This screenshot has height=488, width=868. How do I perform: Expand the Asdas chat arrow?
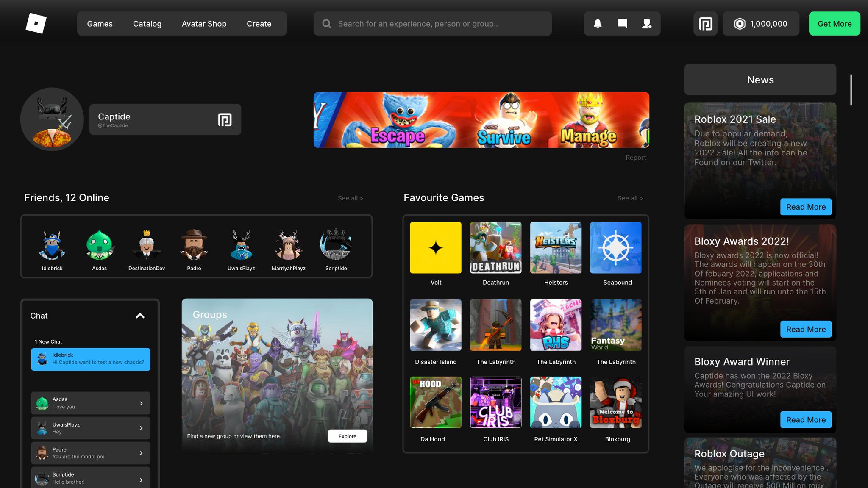coord(141,403)
